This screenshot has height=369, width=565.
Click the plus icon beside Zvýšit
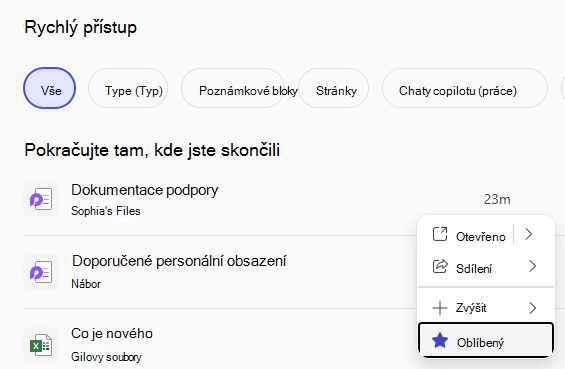point(440,308)
